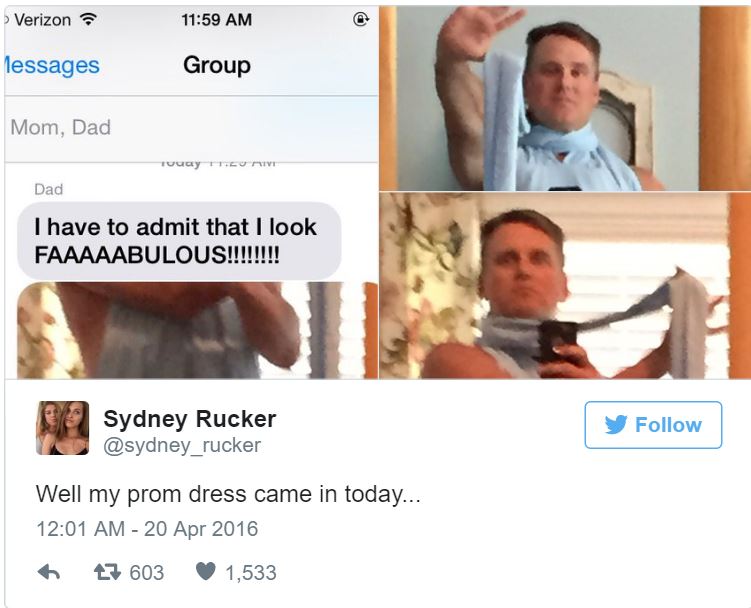Click the likes count 1,533
The height and width of the screenshot is (608, 751).
[x=251, y=573]
